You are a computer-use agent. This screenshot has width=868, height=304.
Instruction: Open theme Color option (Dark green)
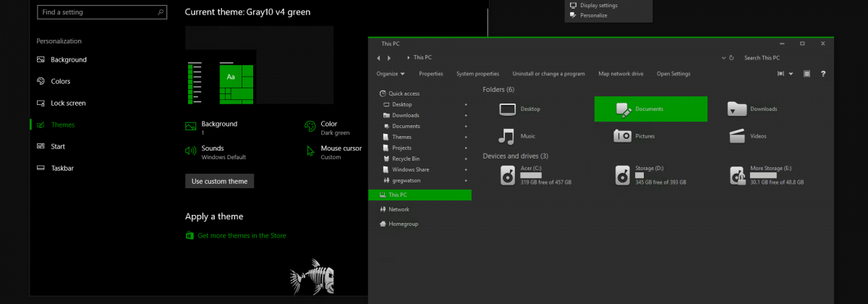pyautogui.click(x=328, y=127)
